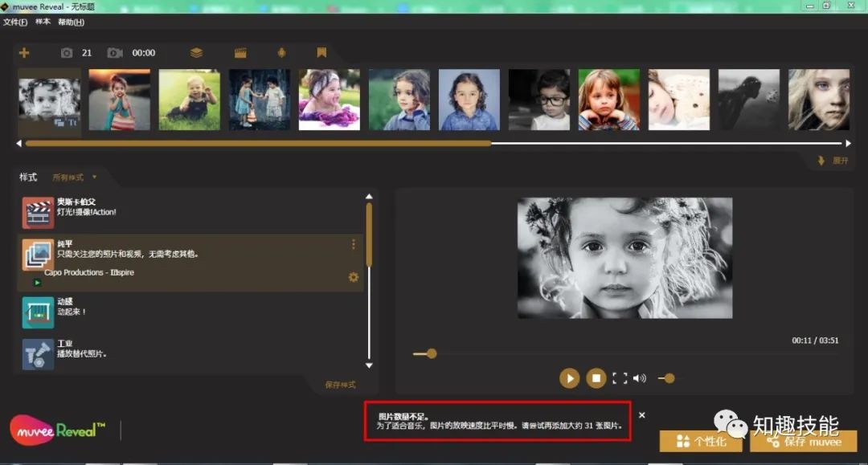Stop the preview playback
Screen dimensions: 868x465
click(x=596, y=378)
